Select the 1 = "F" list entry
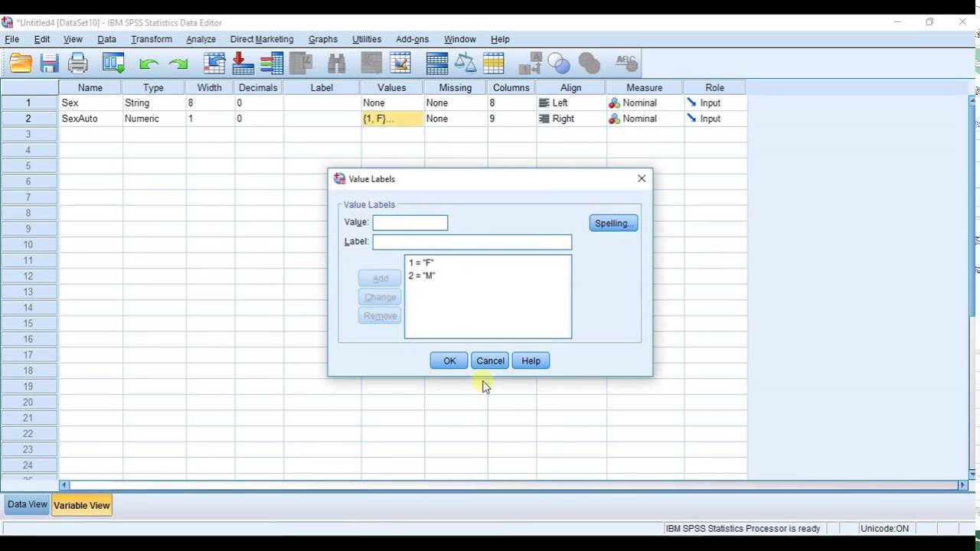The image size is (980, 551). click(x=421, y=262)
